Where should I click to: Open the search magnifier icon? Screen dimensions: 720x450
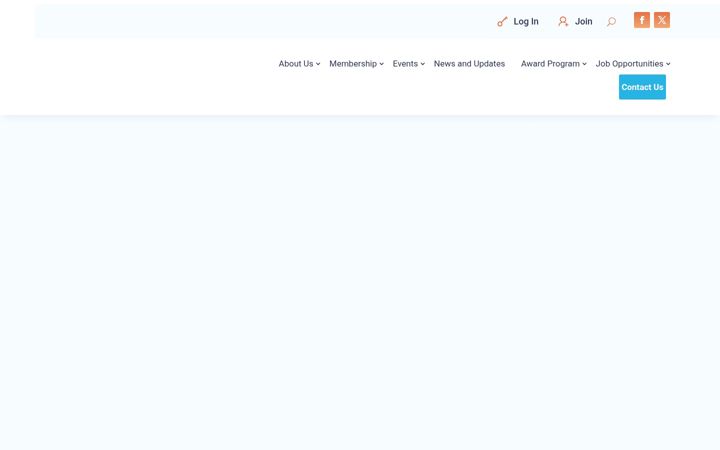611,22
